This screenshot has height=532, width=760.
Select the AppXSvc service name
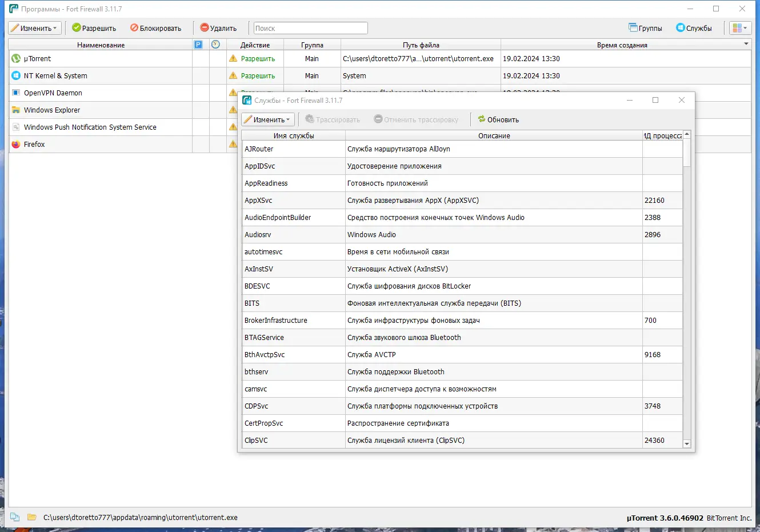(x=258, y=200)
